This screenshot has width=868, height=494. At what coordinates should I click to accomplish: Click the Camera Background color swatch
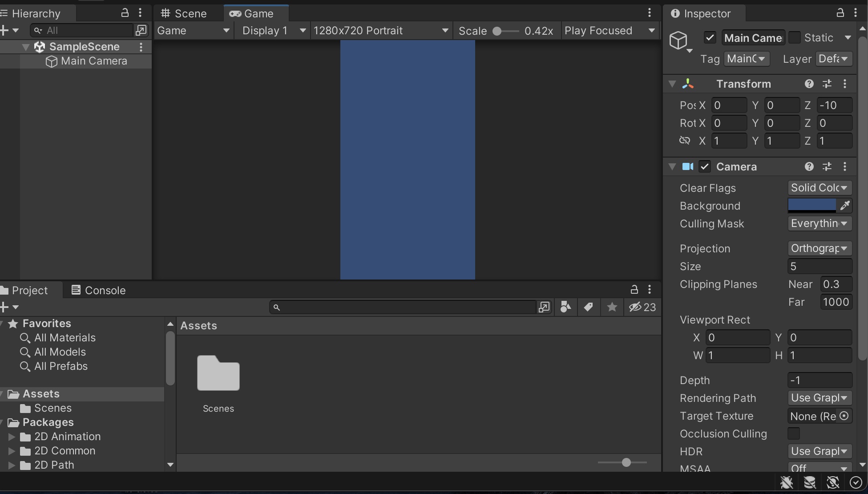tap(812, 206)
